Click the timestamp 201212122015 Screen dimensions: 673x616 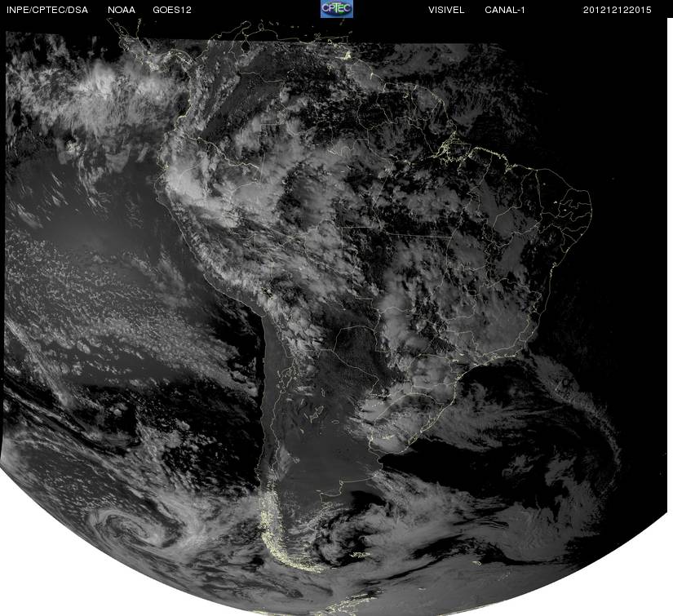[x=617, y=10]
